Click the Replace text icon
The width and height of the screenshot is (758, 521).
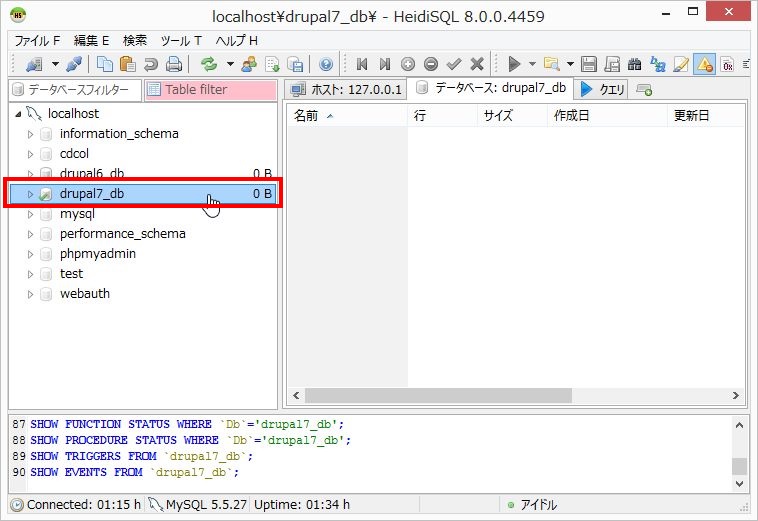pyautogui.click(x=658, y=64)
